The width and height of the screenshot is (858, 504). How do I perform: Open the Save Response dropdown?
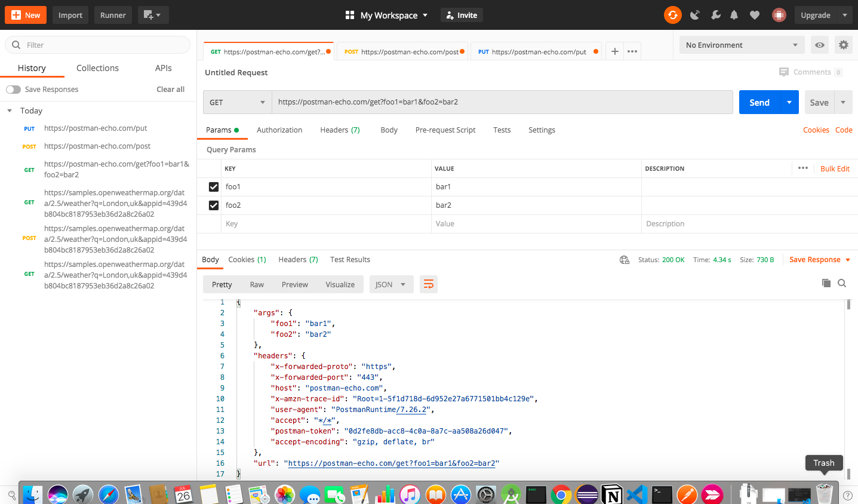[820, 260]
